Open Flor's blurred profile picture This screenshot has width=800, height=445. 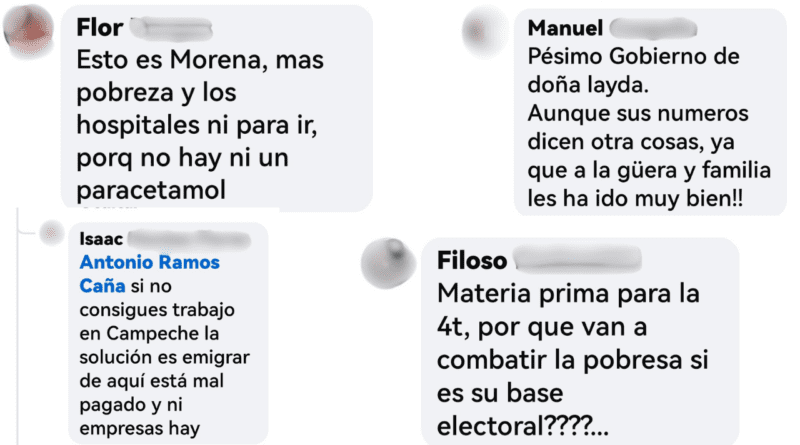(28, 30)
